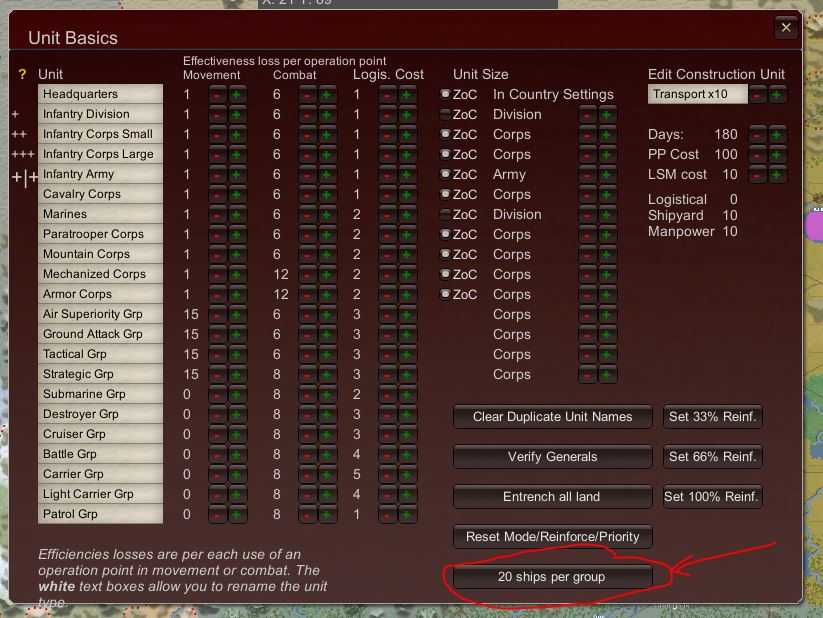Decrease Patrol Grp logistics cost
Image resolution: width=823 pixels, height=618 pixels.
point(387,515)
